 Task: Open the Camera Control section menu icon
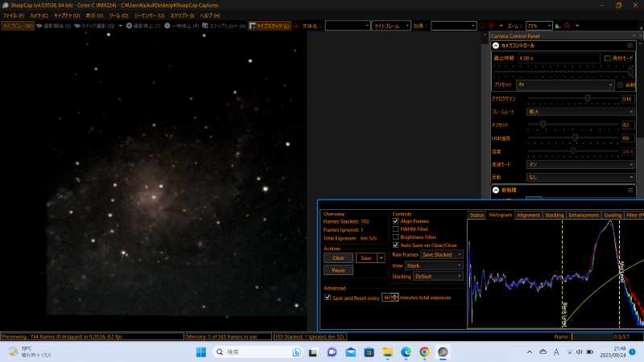pyautogui.click(x=630, y=46)
